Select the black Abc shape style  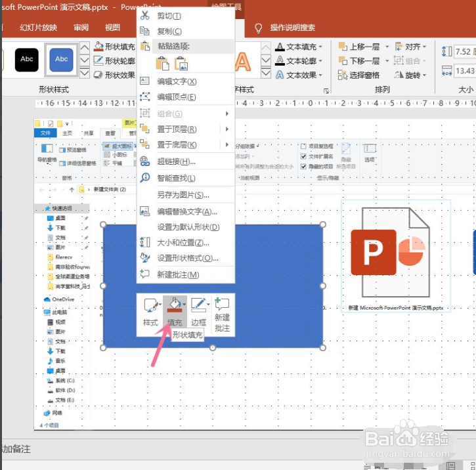[27, 60]
